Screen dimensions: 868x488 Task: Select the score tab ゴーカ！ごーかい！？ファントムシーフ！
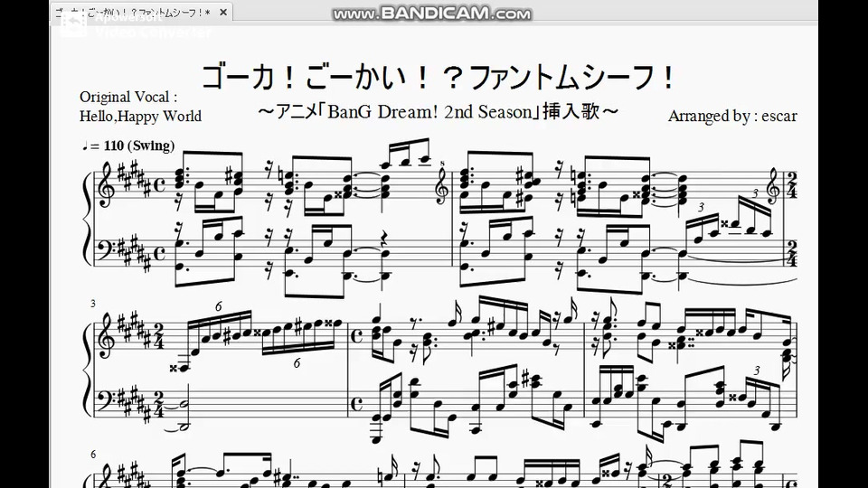141,12
